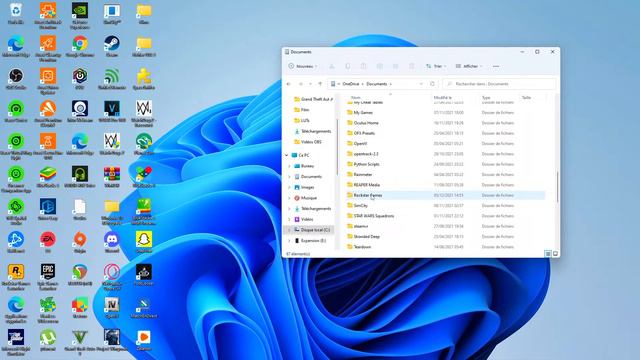Screen dimensions: 640x360
Task: Sort by the Nom column header
Action: [356, 98]
